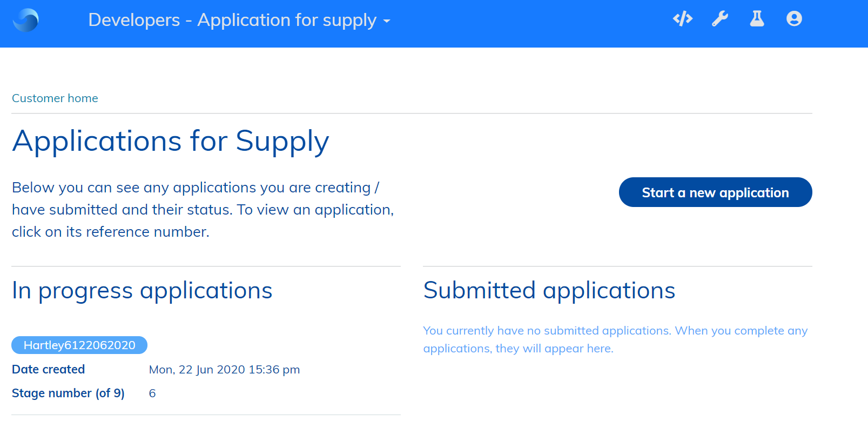Click the 'Mon, 22 Jun 2020' date value
The width and height of the screenshot is (868, 434).
224,370
